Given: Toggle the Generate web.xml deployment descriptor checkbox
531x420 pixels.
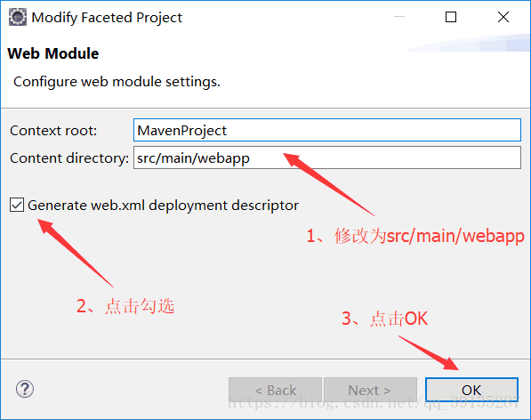Looking at the screenshot, I should coord(17,205).
